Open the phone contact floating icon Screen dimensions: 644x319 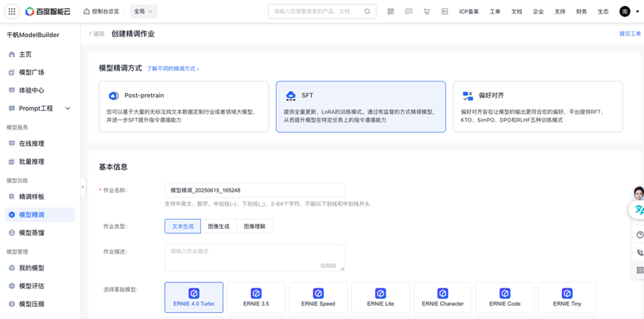pos(640,253)
